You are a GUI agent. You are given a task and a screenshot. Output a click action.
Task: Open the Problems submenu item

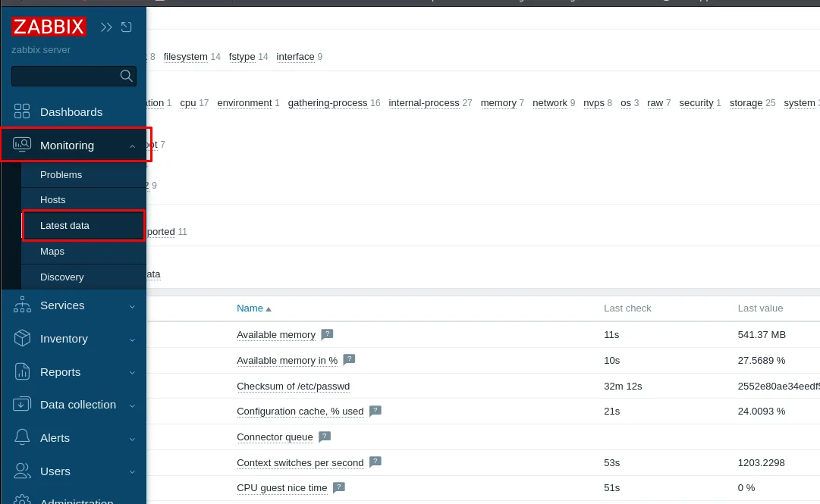[x=83, y=175]
